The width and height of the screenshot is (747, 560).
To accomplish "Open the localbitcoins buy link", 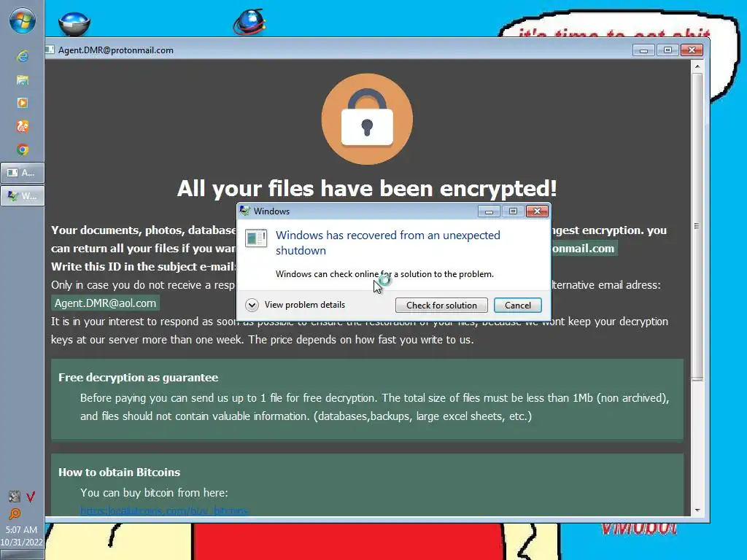I will tap(164, 510).
